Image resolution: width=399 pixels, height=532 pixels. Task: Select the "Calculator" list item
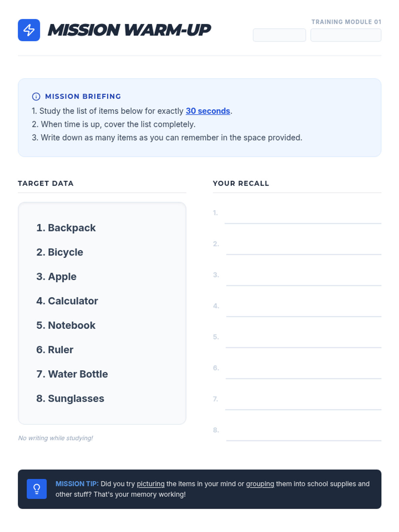pos(67,301)
